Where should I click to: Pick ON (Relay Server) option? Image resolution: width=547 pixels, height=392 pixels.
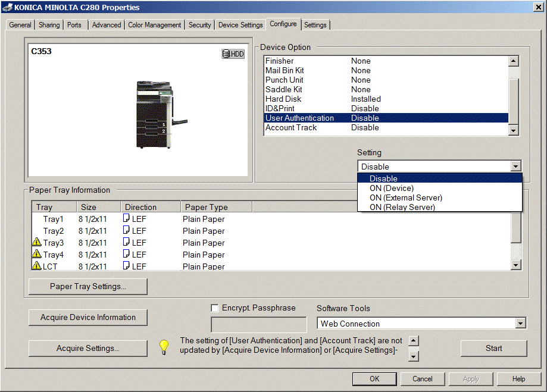[x=402, y=207]
